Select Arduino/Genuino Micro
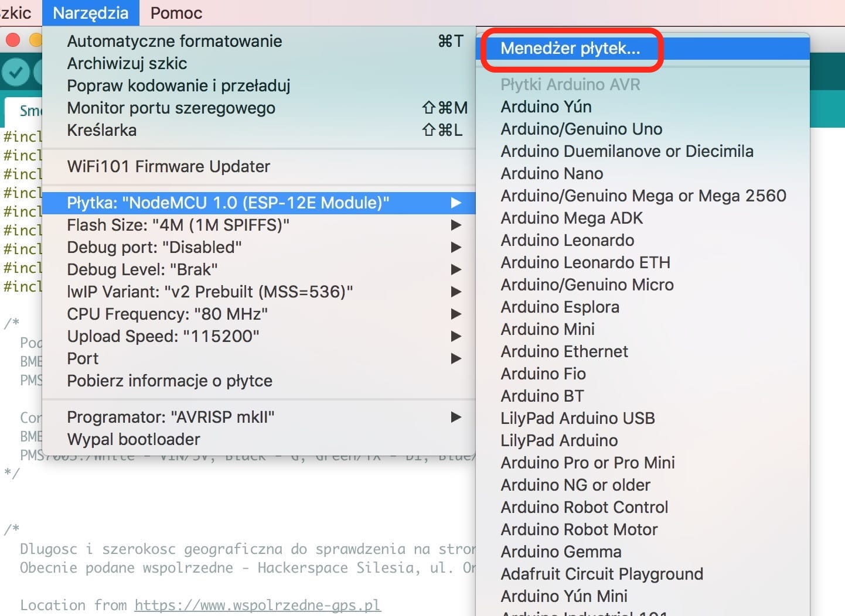 coord(643,285)
